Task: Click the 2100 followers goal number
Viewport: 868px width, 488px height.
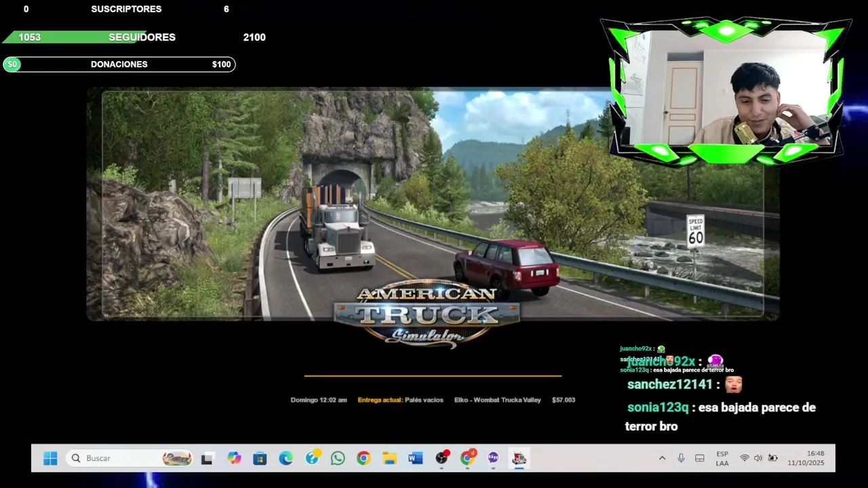Action: [x=254, y=37]
